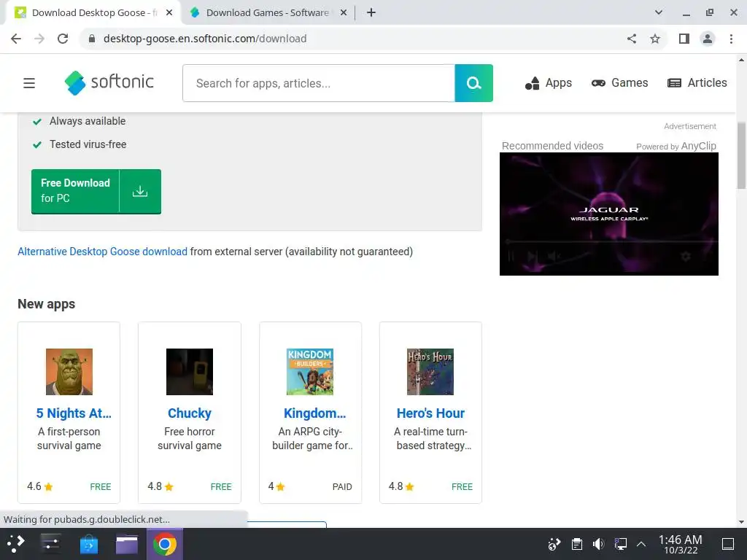Click the scroll down arrow

click(x=741, y=522)
